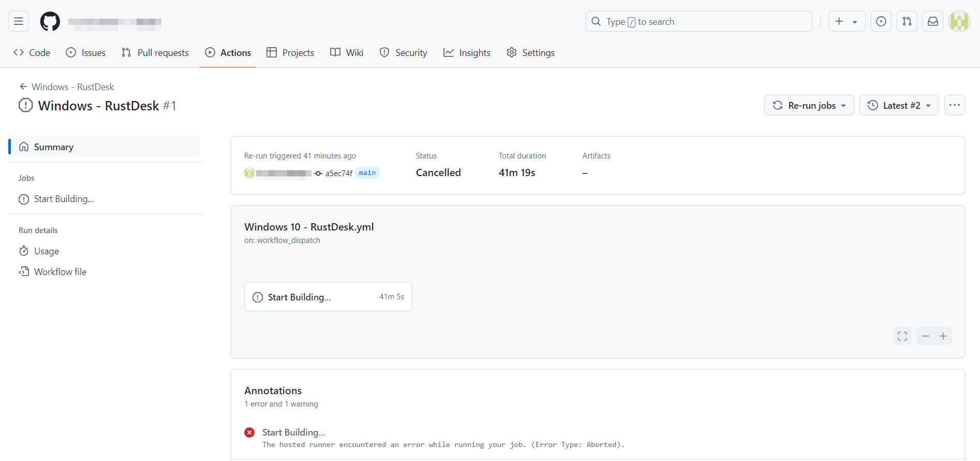Click the 'Re-run triggered 41 minutes ago' text
Screen dimensions: 980x461
click(300, 155)
